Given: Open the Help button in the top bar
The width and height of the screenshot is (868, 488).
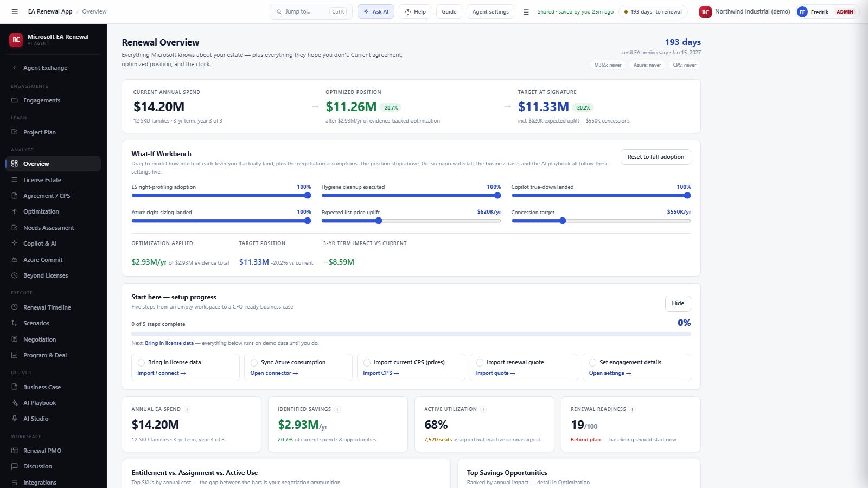Looking at the screenshot, I should pos(415,11).
